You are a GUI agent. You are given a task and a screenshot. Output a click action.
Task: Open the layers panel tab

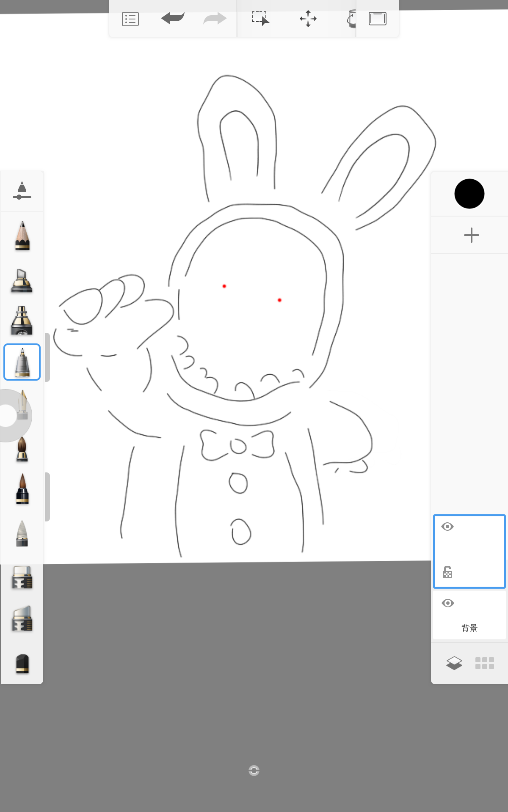pyautogui.click(x=454, y=663)
